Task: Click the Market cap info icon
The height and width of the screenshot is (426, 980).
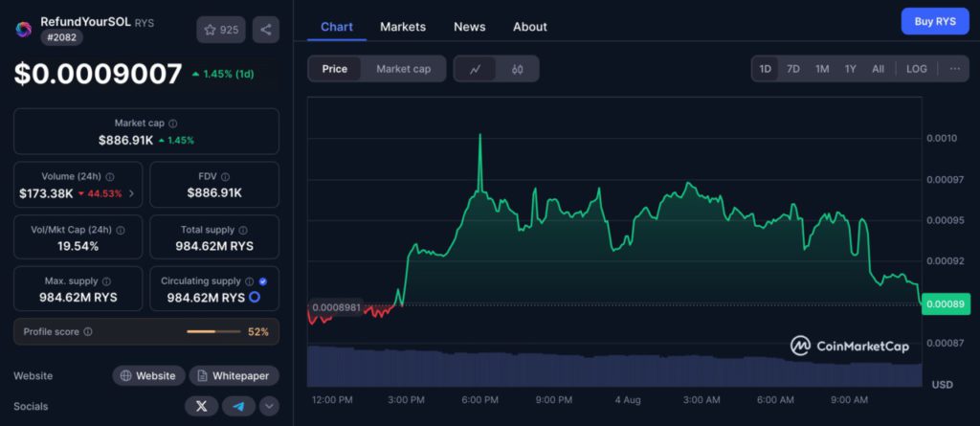Action: tap(172, 123)
